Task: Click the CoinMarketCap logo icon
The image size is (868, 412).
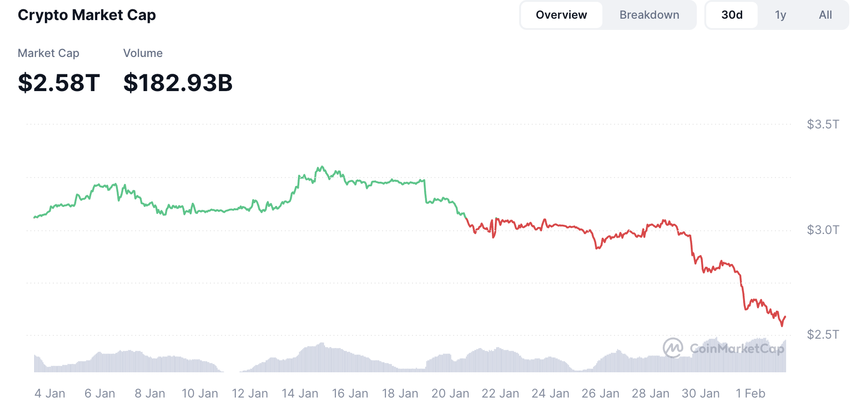Action: tap(673, 348)
